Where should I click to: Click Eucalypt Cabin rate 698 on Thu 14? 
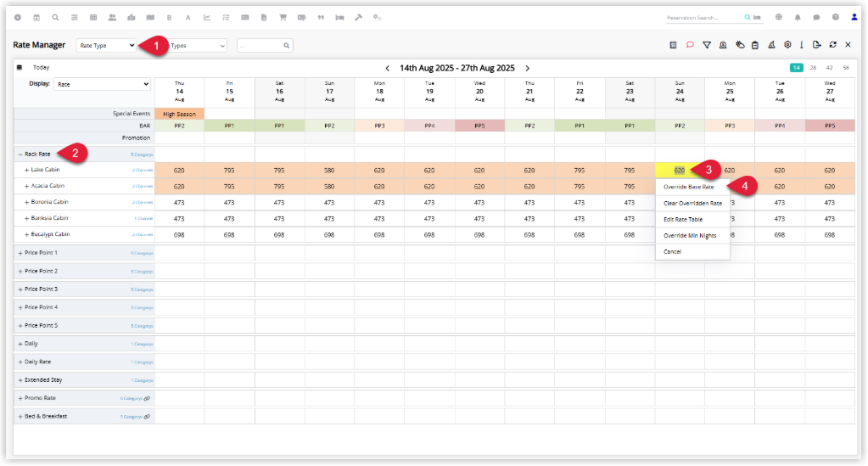(179, 235)
